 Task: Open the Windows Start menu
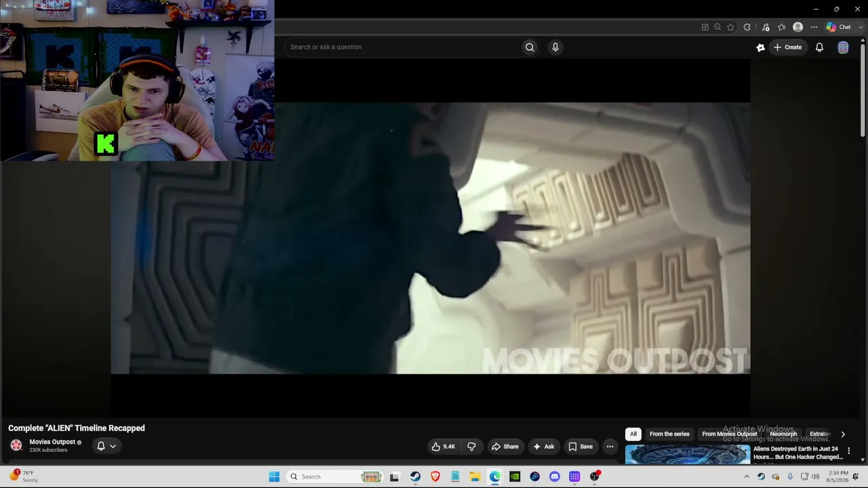coord(274,476)
